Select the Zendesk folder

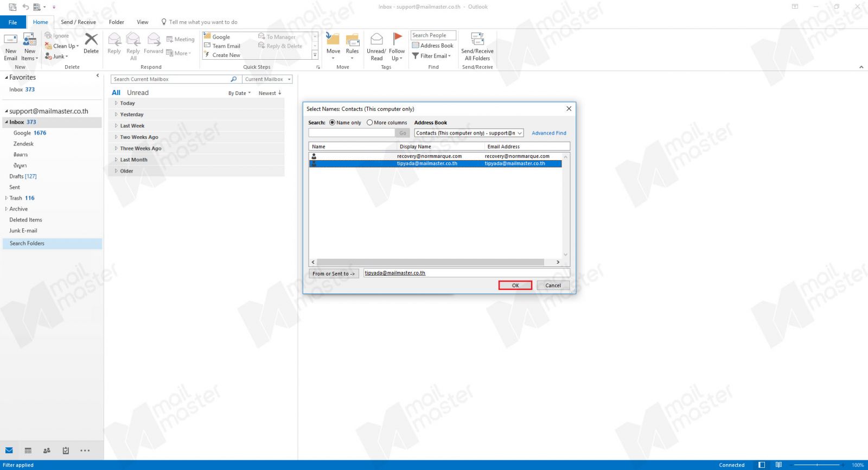[23, 144]
